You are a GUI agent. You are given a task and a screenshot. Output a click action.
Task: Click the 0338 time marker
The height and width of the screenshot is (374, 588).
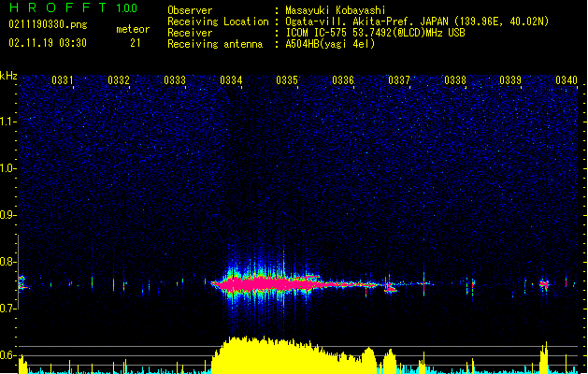click(455, 80)
